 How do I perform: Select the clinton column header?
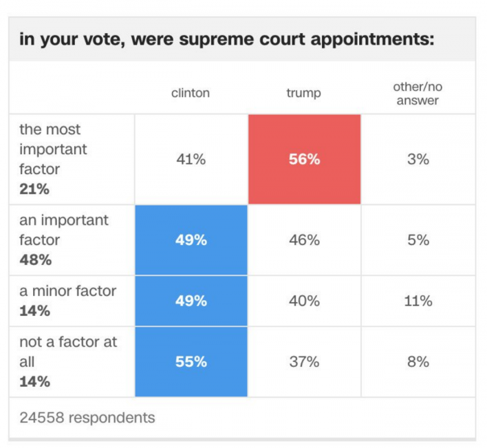click(x=191, y=93)
